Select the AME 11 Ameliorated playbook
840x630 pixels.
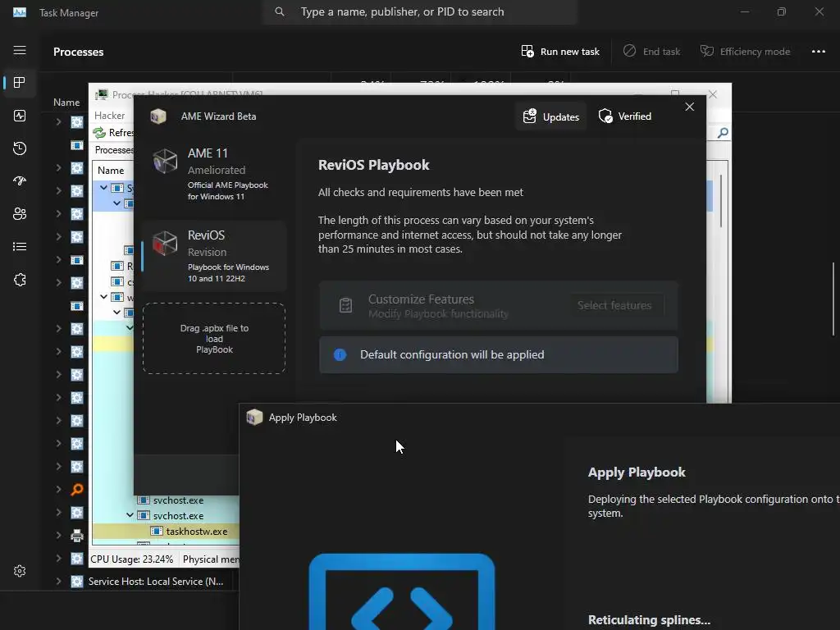click(x=214, y=175)
